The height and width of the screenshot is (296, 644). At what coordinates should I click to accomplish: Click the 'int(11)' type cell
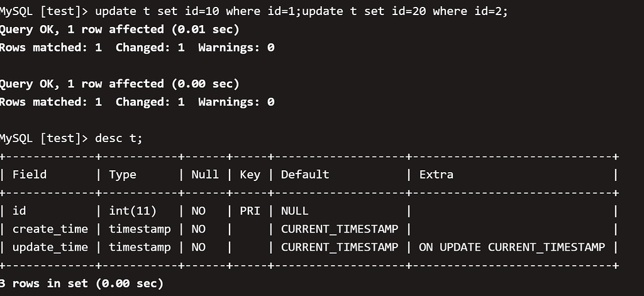point(133,211)
